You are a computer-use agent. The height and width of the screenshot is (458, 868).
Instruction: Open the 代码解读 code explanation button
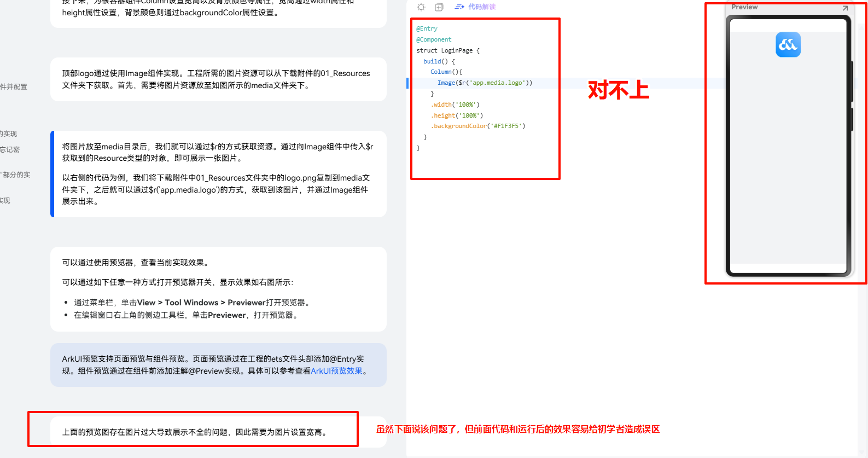481,7
